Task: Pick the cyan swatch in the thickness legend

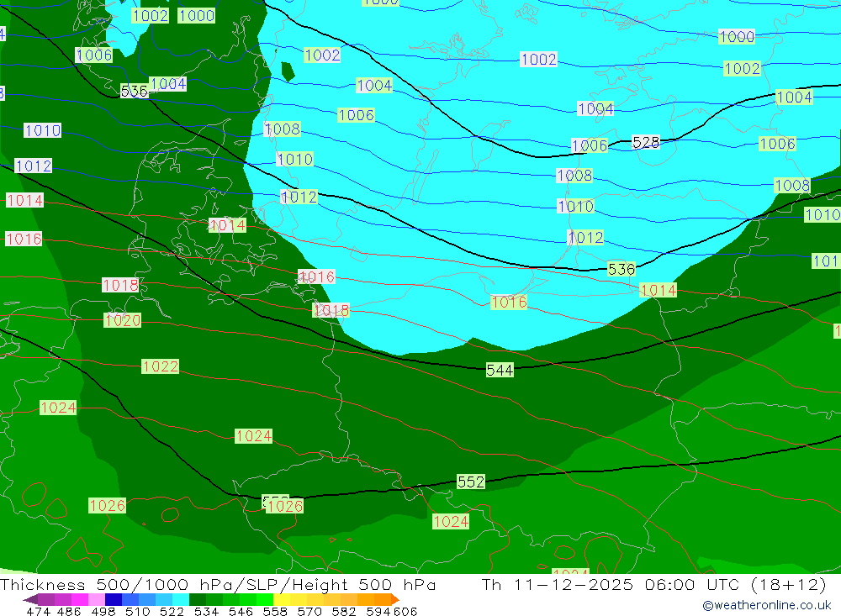Action: pos(181,599)
